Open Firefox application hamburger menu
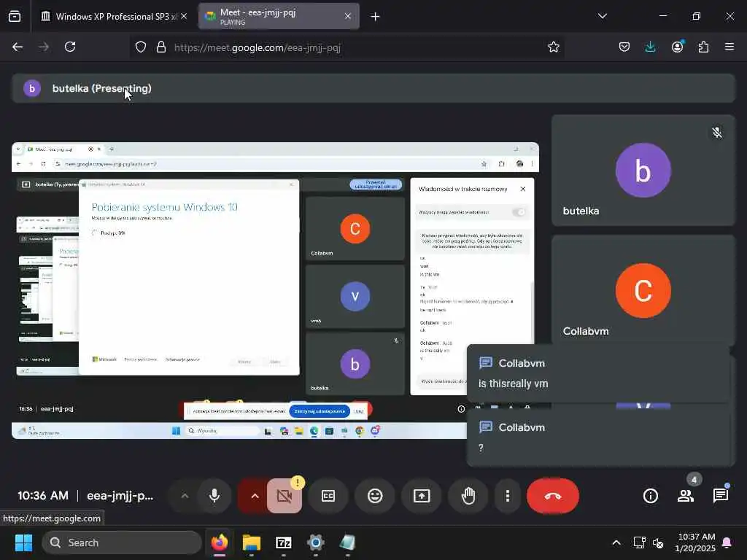Viewport: 747px width, 560px height. (729, 47)
